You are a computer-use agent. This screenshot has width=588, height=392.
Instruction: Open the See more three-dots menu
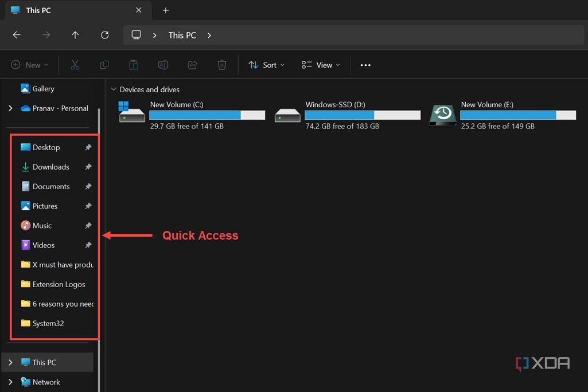point(365,65)
